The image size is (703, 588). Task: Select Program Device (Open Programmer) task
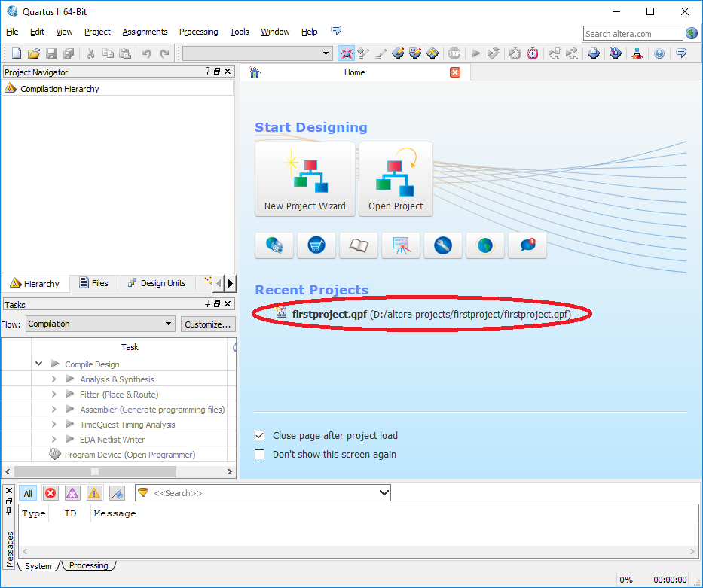pyautogui.click(x=130, y=455)
